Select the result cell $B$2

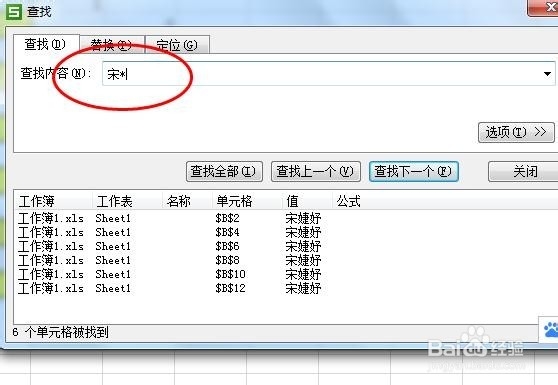click(x=227, y=218)
